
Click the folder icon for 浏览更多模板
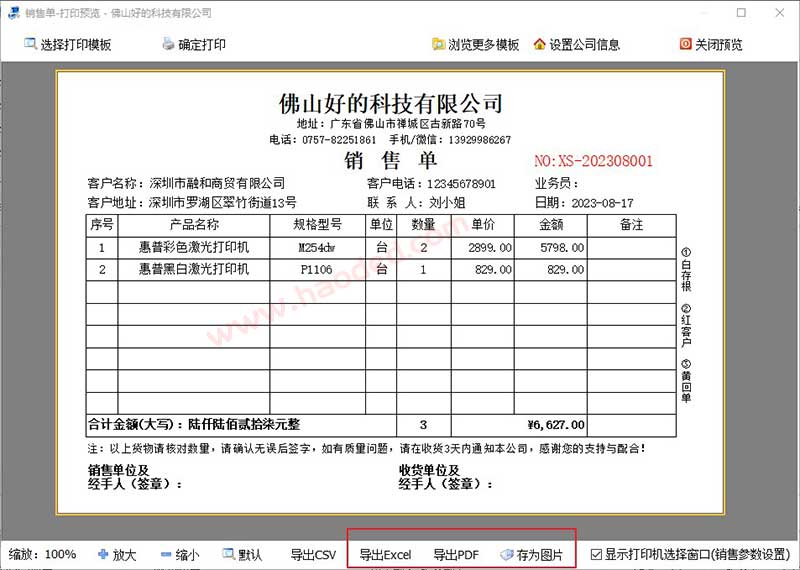(x=438, y=44)
